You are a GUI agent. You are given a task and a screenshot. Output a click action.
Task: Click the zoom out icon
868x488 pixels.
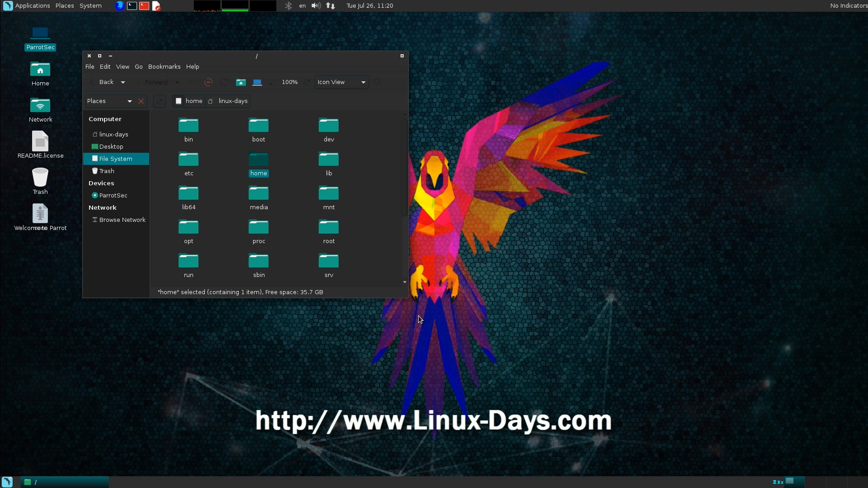point(272,82)
